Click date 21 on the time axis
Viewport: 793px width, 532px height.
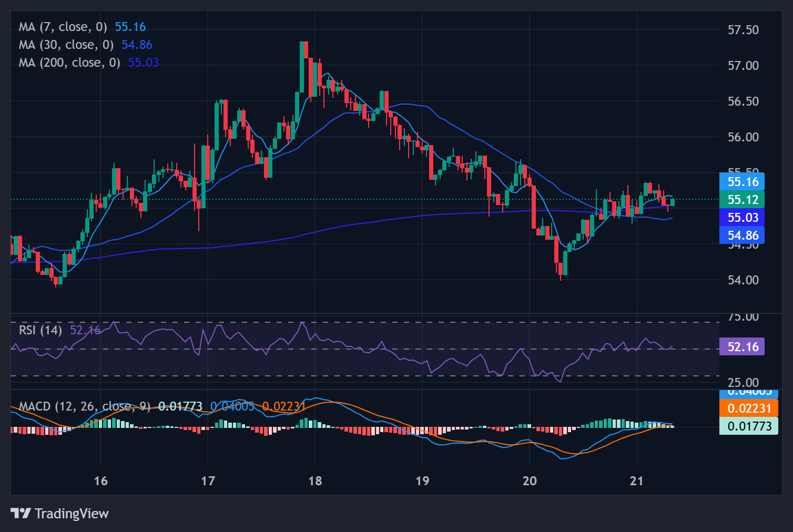pyautogui.click(x=636, y=481)
